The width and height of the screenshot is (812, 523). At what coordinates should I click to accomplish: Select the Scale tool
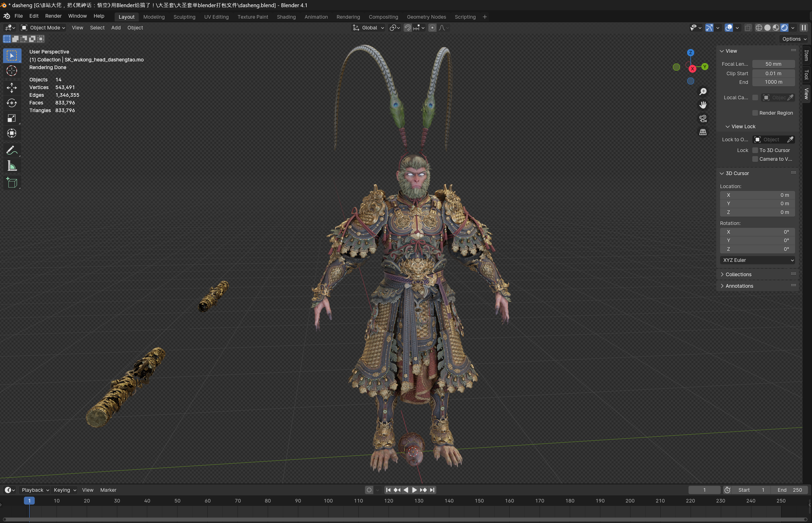coord(12,118)
